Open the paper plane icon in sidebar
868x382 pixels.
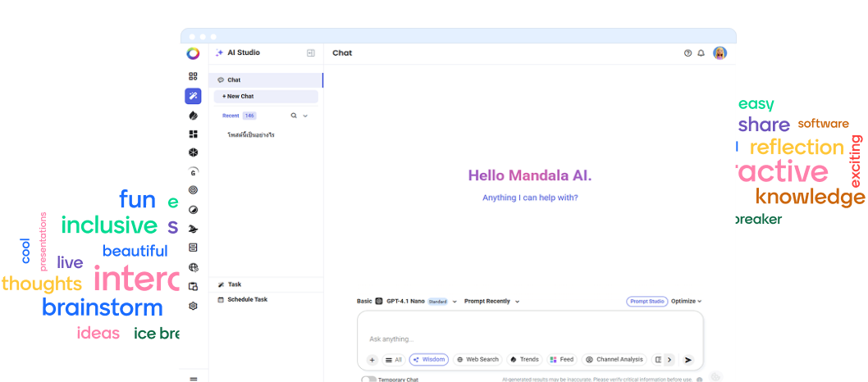(193, 229)
